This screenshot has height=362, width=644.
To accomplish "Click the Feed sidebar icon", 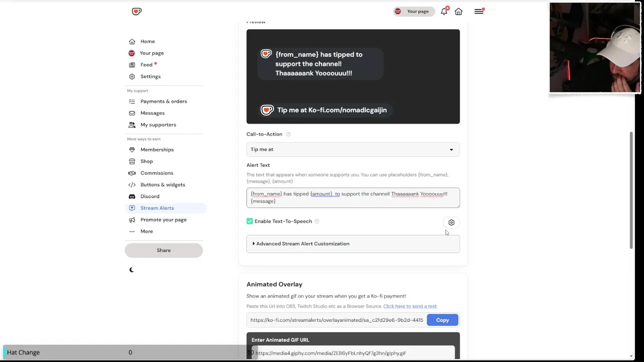I will coord(132,65).
